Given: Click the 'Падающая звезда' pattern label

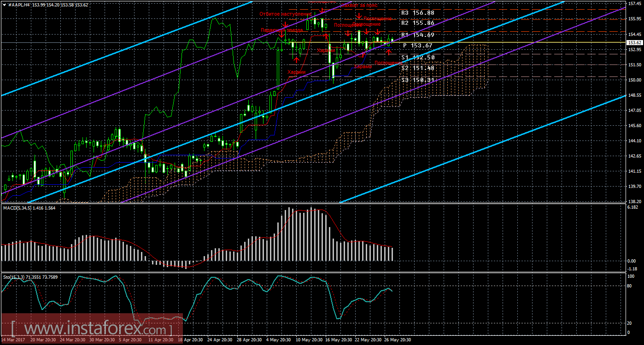Looking at the screenshot, I should [282, 30].
